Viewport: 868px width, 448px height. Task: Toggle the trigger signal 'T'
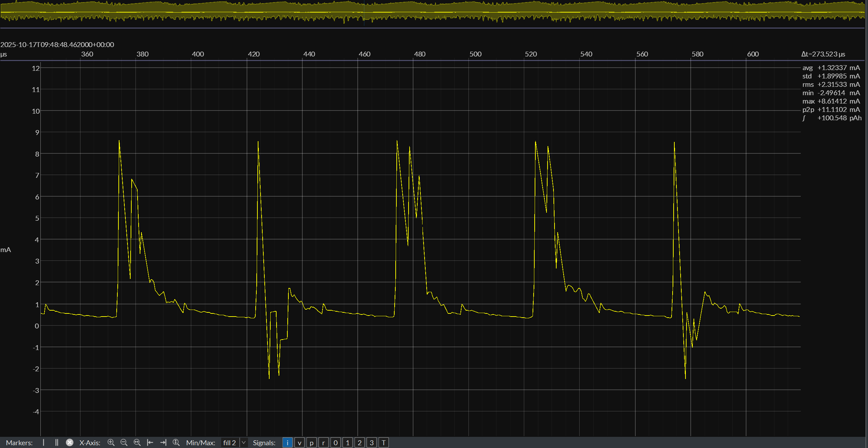coord(383,442)
